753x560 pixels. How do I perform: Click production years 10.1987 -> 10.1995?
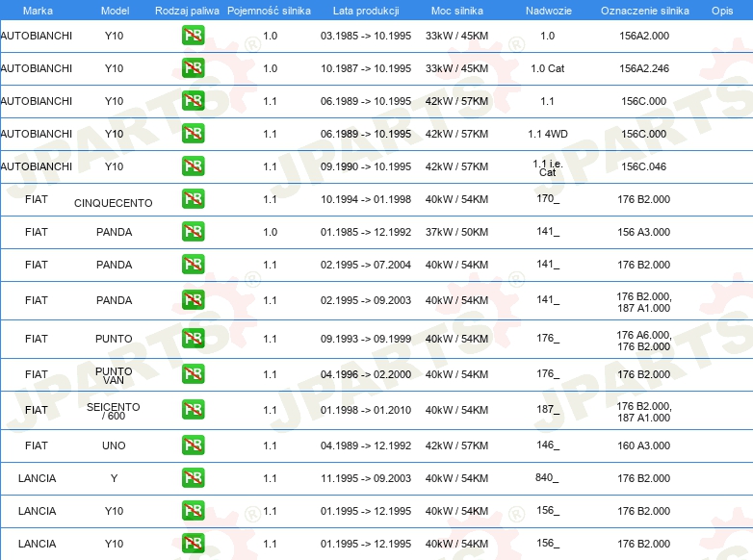tap(366, 68)
